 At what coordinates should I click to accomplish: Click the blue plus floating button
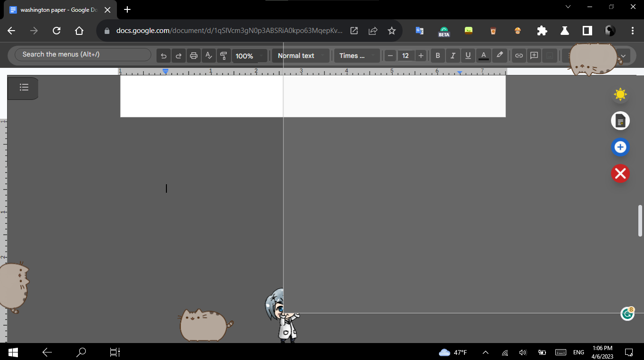620,147
